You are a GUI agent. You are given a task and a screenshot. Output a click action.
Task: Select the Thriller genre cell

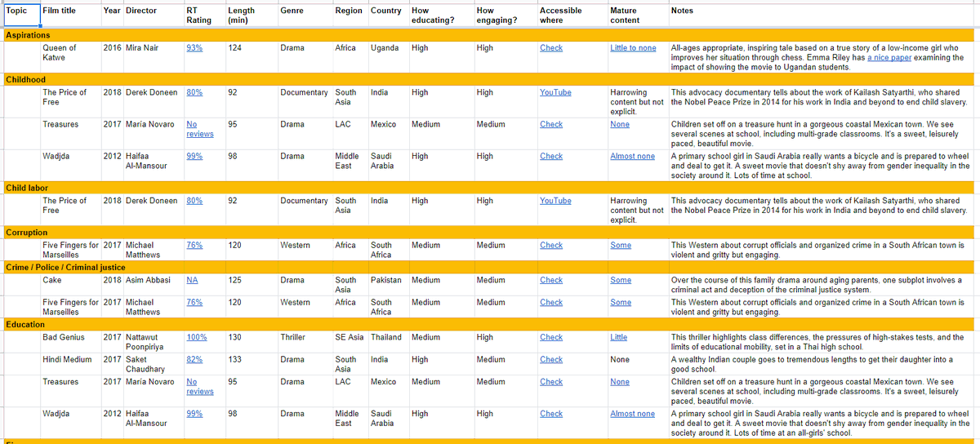305,342
